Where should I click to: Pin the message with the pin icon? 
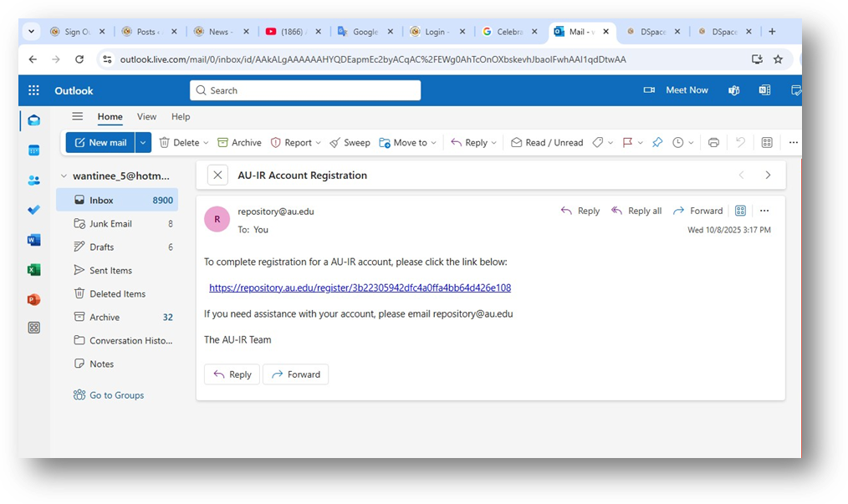click(657, 143)
